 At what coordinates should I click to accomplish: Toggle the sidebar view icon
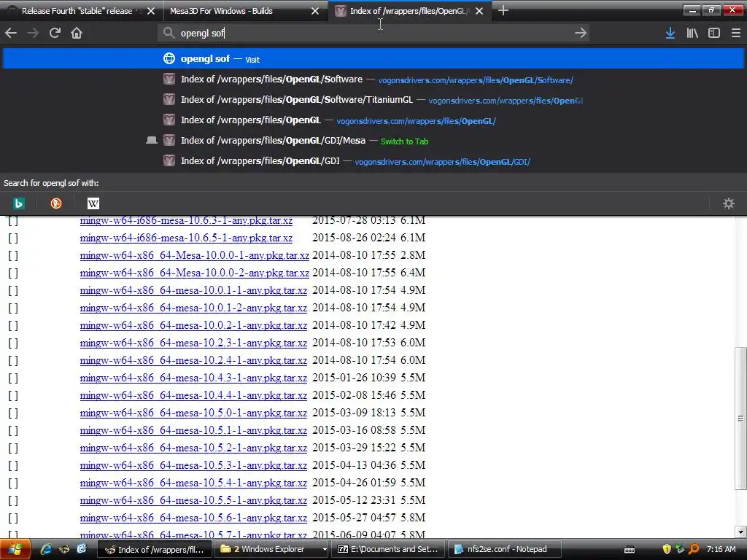click(713, 33)
